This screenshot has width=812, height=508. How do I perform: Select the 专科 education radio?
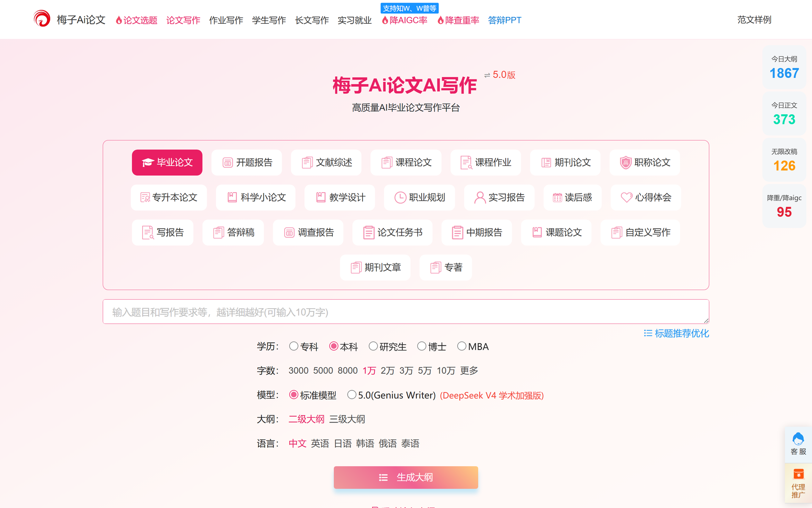coord(294,346)
